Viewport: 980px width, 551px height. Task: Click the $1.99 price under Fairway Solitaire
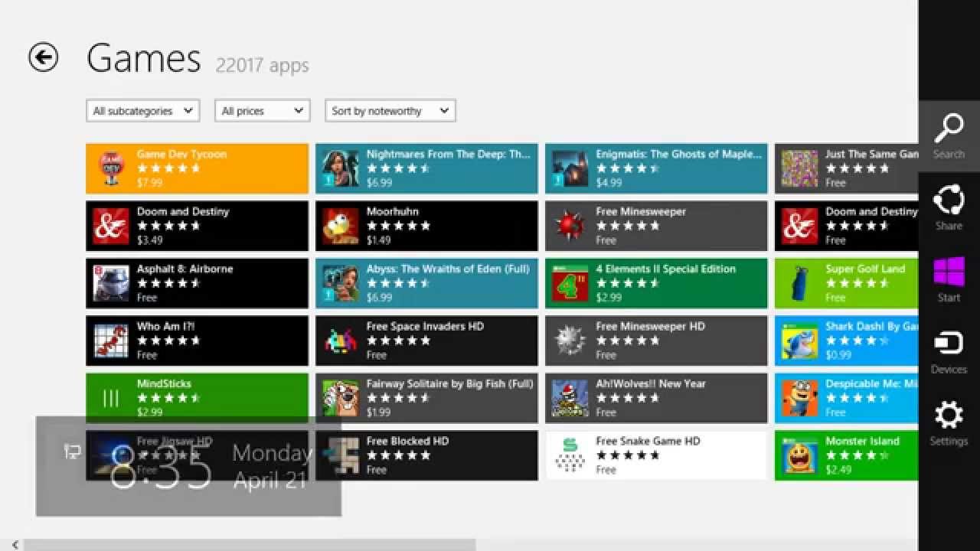[x=379, y=412]
